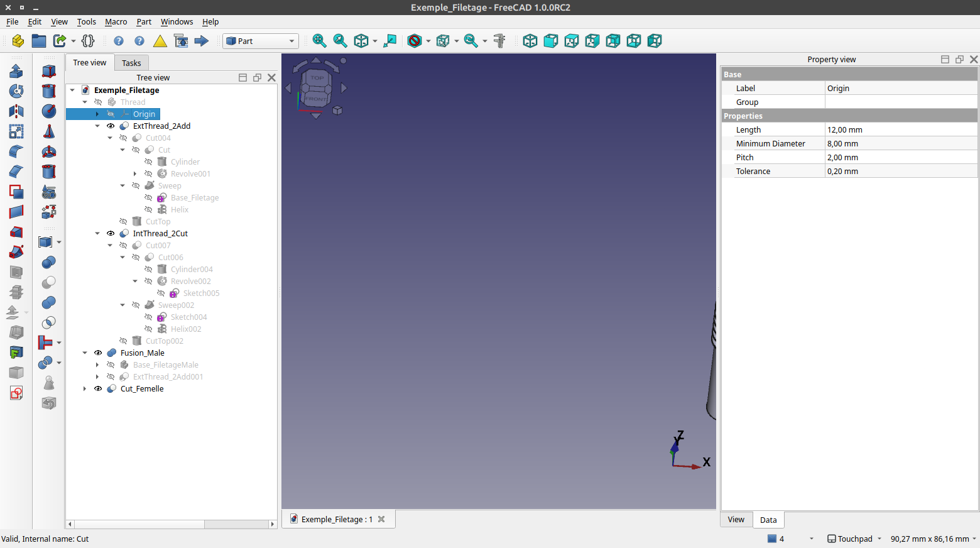Click the Fillet tool icon
Screen dimensions: 980x548
(16, 151)
